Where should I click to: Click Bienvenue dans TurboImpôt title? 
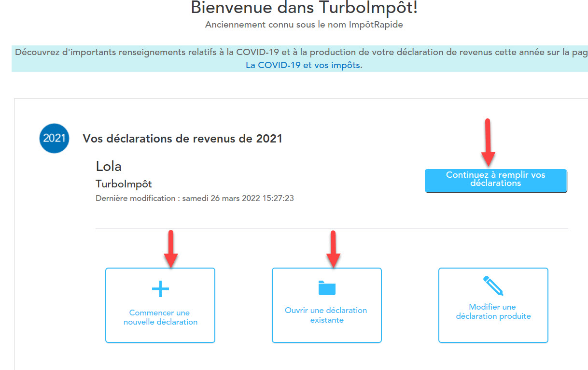(304, 8)
